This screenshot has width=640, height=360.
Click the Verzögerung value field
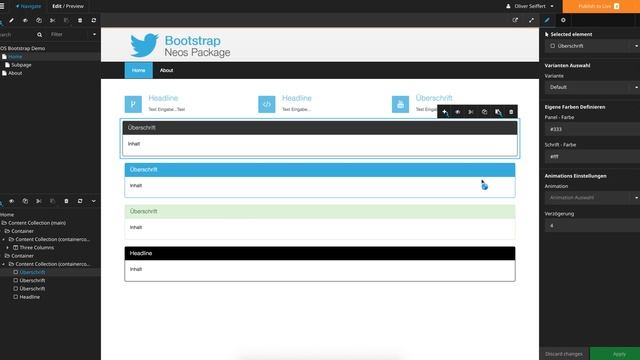592,225
